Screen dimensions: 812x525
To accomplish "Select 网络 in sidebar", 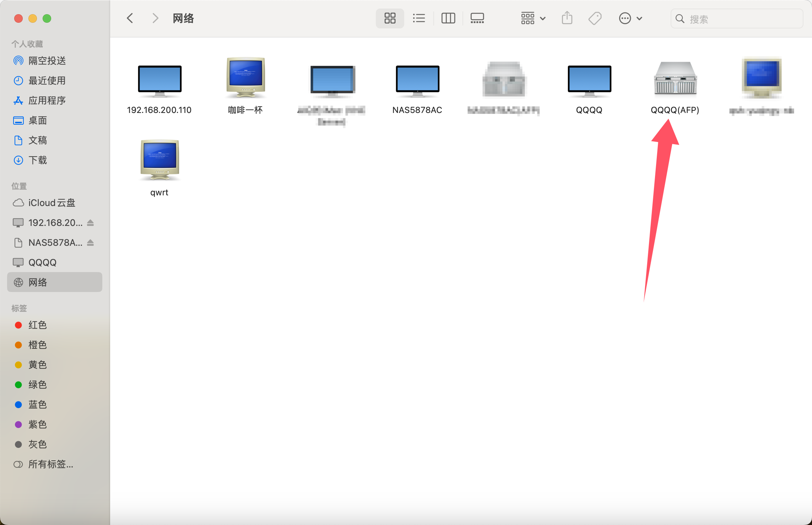I will pyautogui.click(x=55, y=282).
